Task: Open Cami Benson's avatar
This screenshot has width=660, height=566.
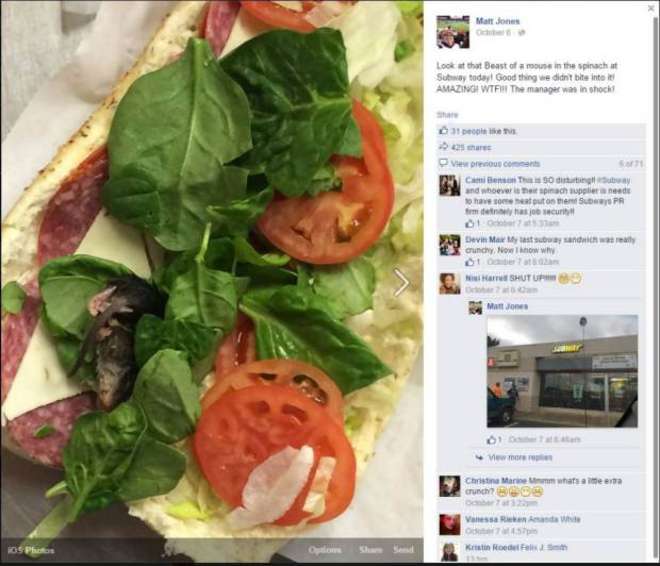Action: pos(450,186)
